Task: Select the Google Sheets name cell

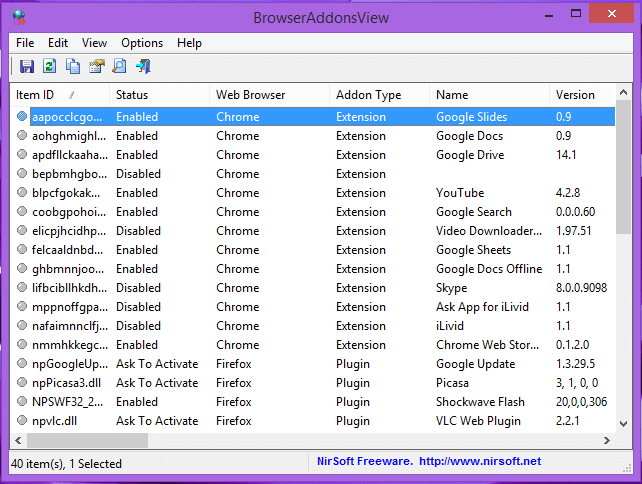Action: (473, 250)
